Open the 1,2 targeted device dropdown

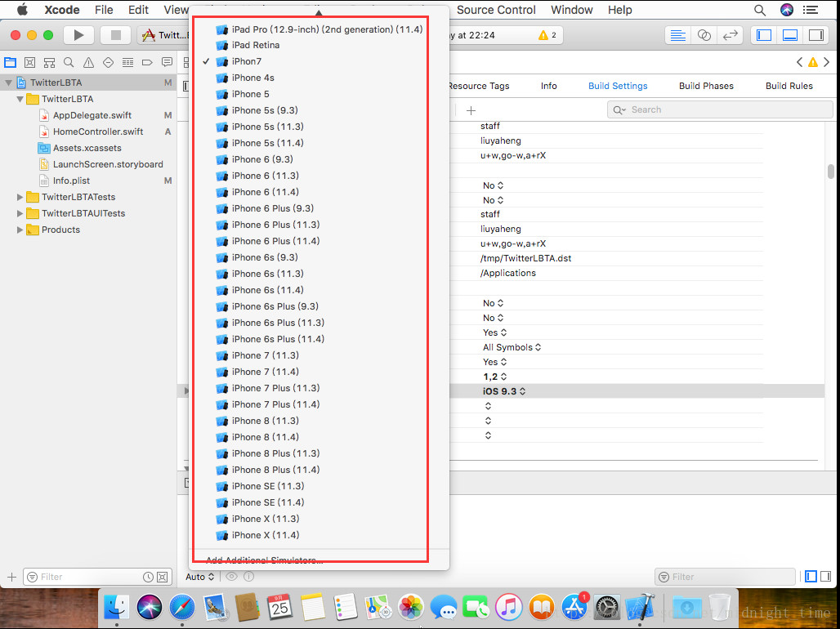pos(495,377)
